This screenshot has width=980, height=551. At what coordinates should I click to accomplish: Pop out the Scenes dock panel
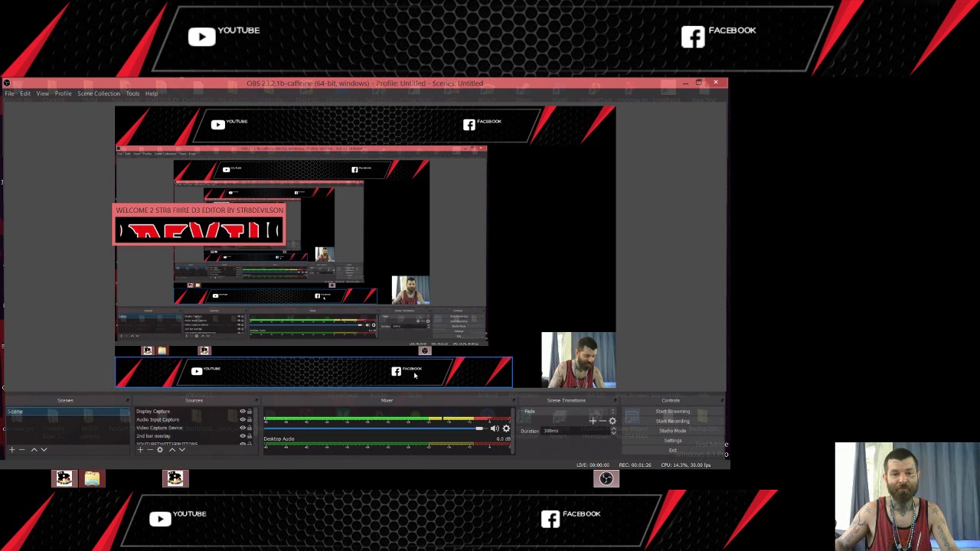127,400
